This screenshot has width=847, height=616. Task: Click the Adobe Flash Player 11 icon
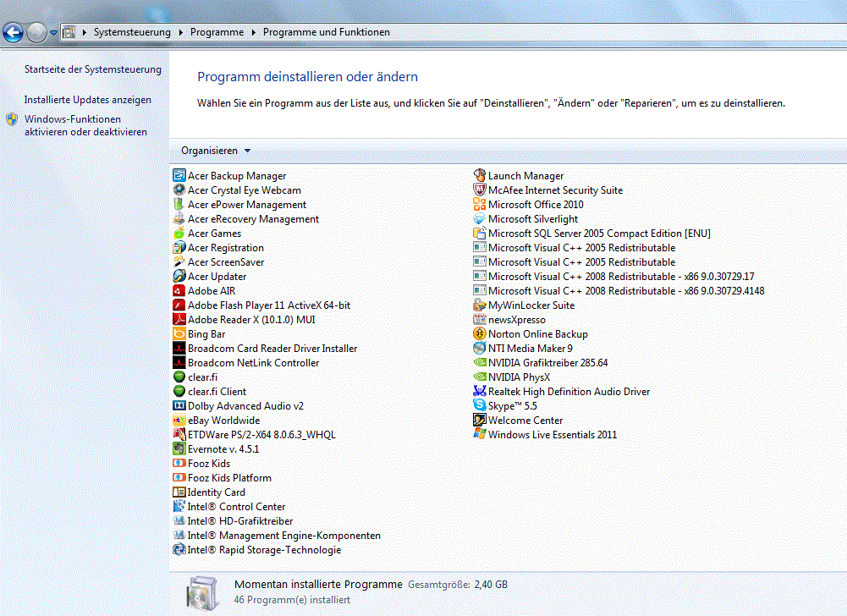click(179, 305)
